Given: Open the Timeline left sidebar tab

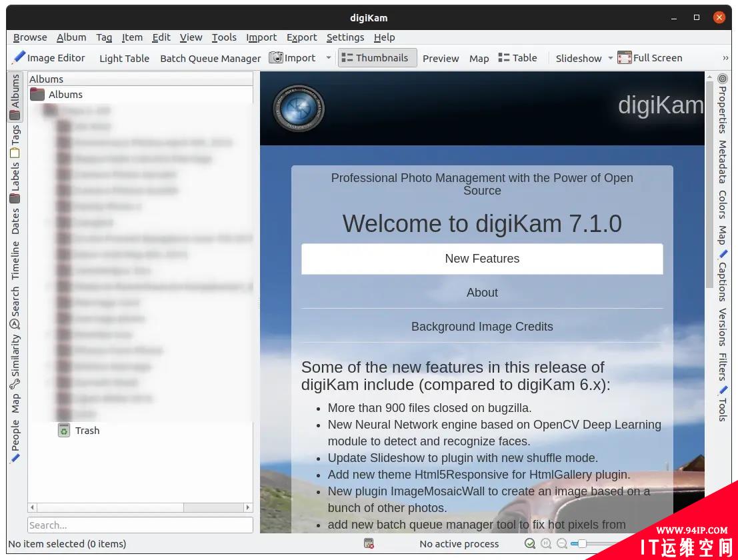Looking at the screenshot, I should point(15,261).
